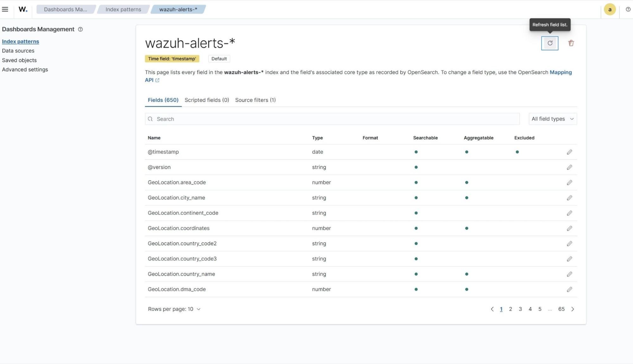Go to page 3
This screenshot has height=364, width=633.
(x=520, y=309)
